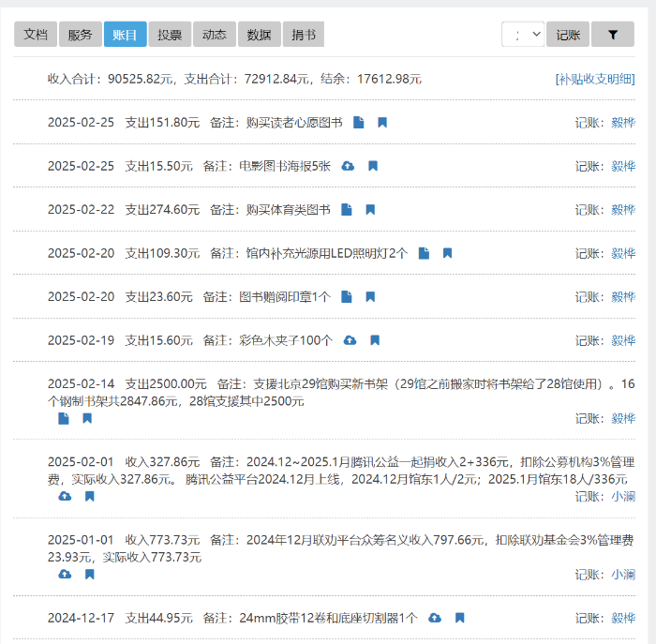Bookmark the 收入773.73元 income entry

pyautogui.click(x=89, y=575)
